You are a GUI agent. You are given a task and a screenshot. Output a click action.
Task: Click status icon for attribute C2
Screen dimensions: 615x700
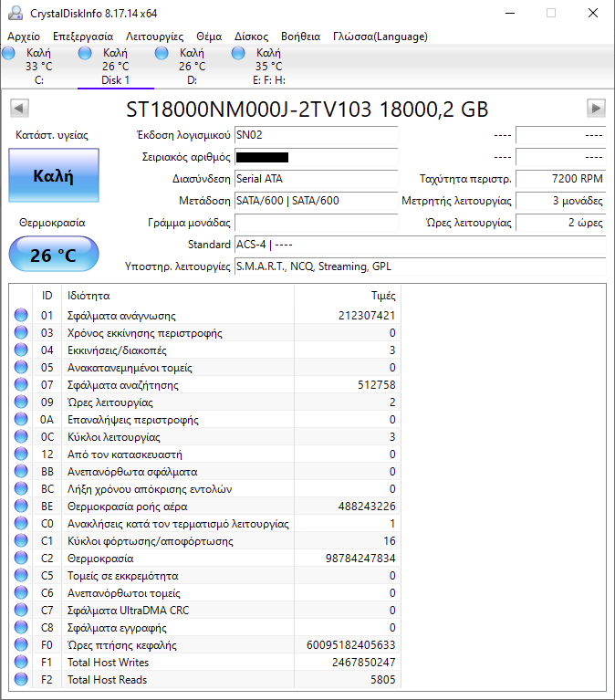click(21, 558)
